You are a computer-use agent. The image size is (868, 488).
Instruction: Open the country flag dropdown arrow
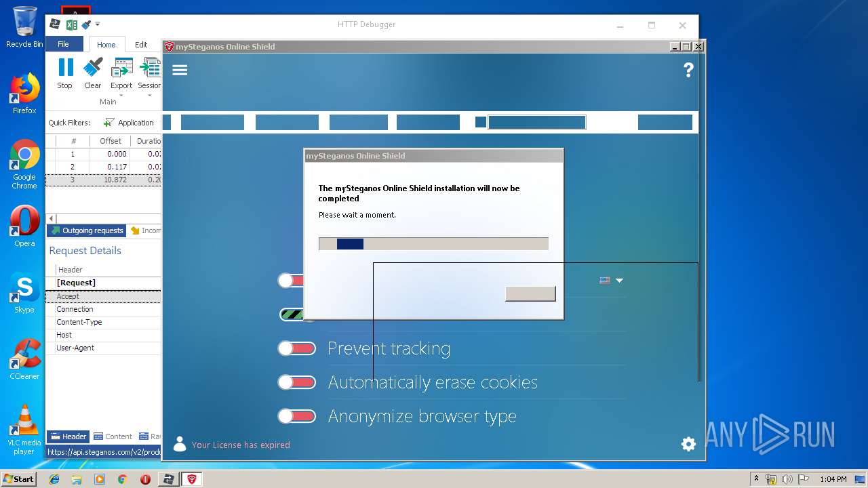(619, 281)
